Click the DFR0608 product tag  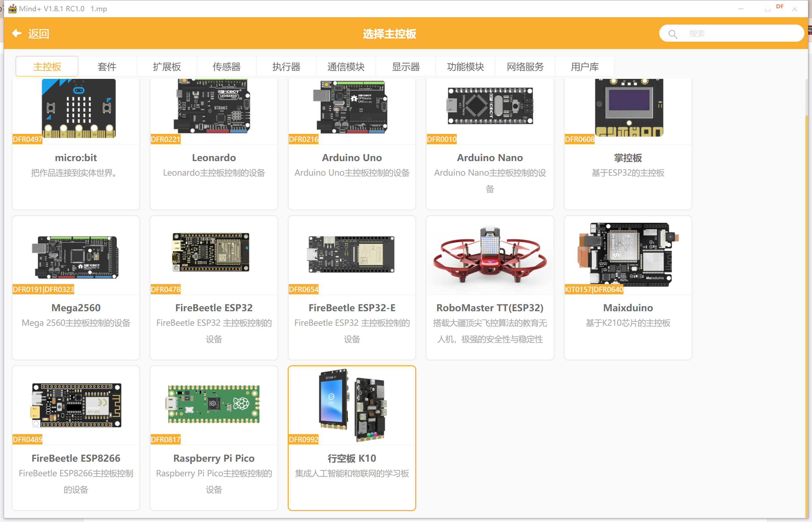click(x=580, y=139)
